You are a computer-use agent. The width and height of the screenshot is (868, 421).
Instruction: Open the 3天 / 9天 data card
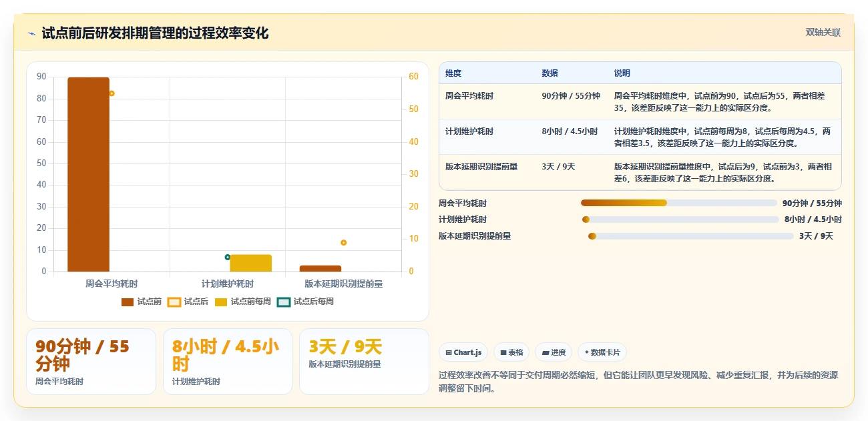pyautogui.click(x=364, y=362)
